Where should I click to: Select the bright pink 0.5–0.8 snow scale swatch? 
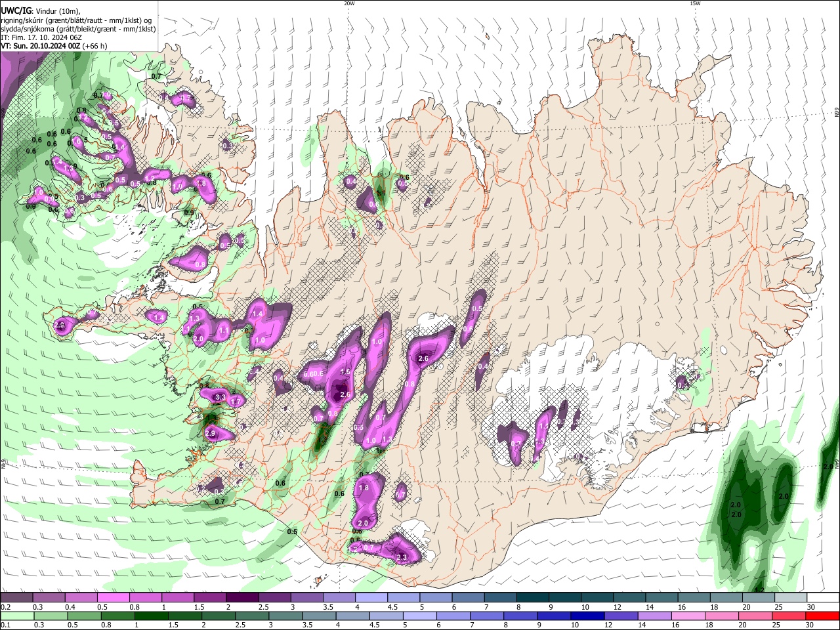(x=113, y=597)
